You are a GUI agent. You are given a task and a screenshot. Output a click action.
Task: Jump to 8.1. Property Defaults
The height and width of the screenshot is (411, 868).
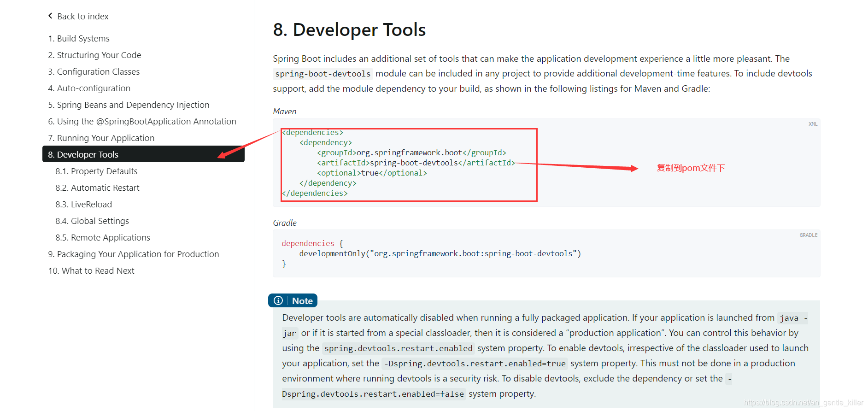[96, 171]
